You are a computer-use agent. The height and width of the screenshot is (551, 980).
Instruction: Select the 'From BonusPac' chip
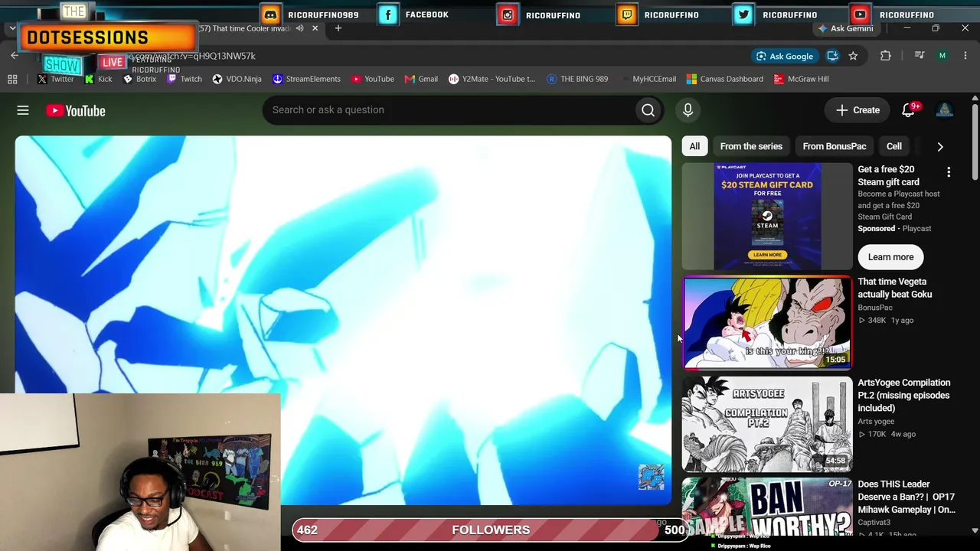pyautogui.click(x=835, y=146)
